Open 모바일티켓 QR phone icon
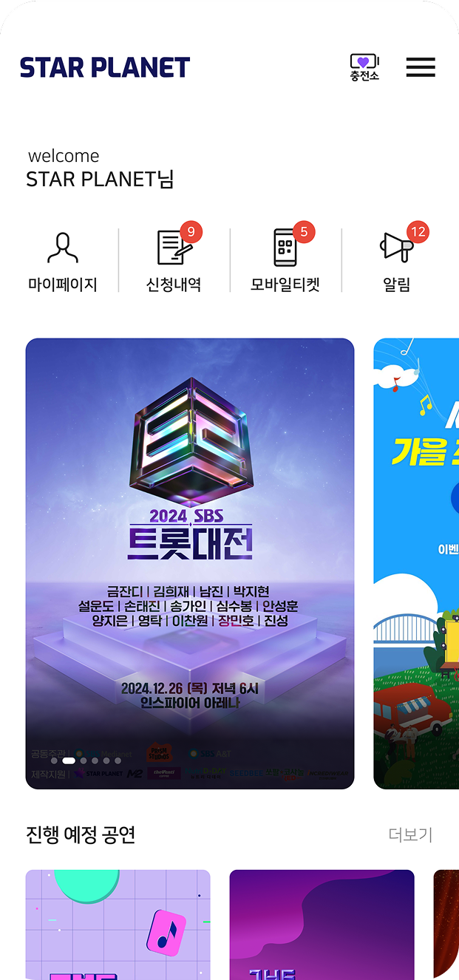459x980 pixels. point(285,248)
